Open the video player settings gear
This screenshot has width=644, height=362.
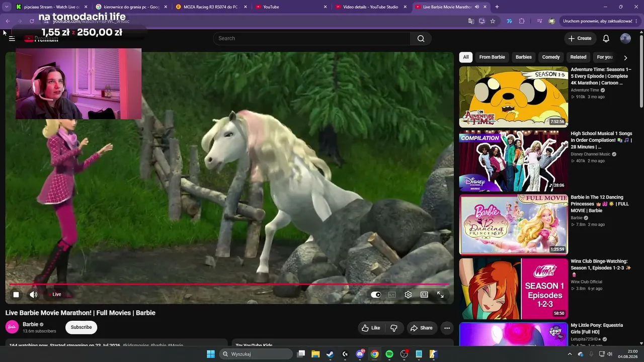click(408, 295)
